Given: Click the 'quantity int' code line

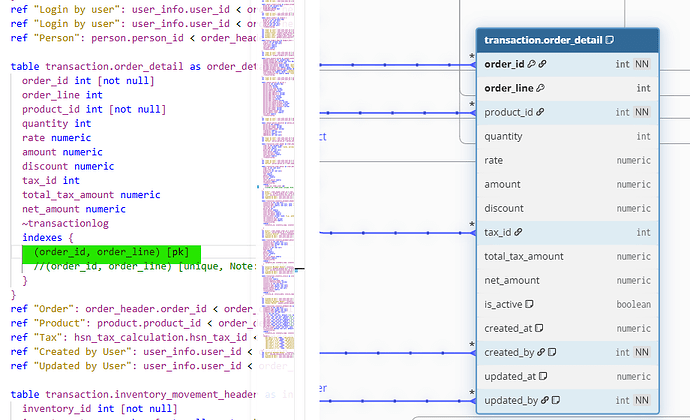Looking at the screenshot, I should [56, 124].
